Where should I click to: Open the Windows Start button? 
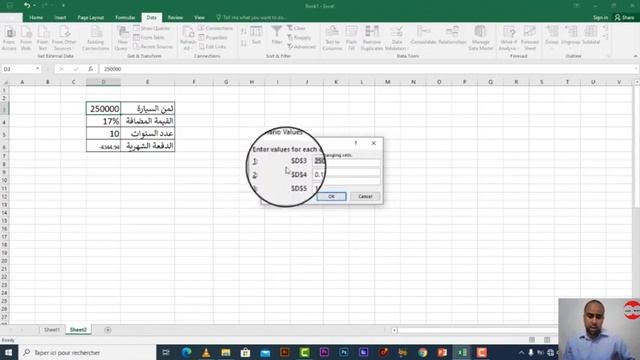click(8, 352)
